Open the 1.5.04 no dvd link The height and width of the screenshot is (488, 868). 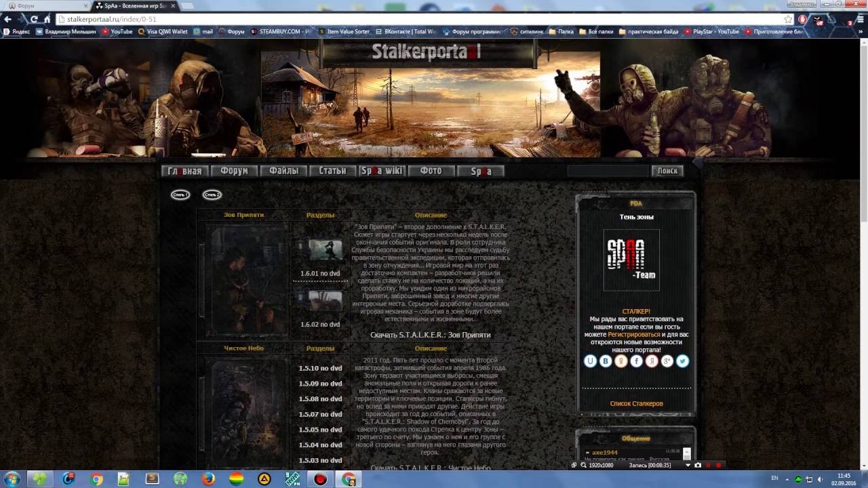pyautogui.click(x=320, y=445)
